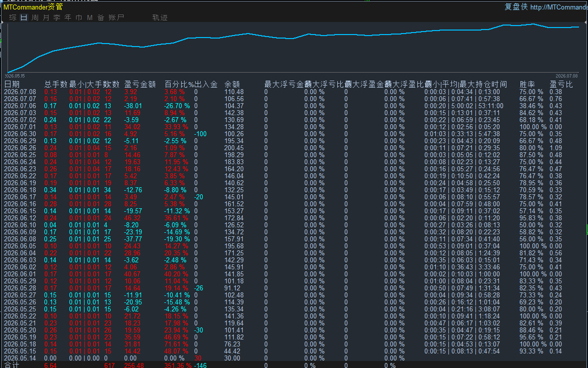Open the 备 tab
Screen dimensions: 588x368
101,18
